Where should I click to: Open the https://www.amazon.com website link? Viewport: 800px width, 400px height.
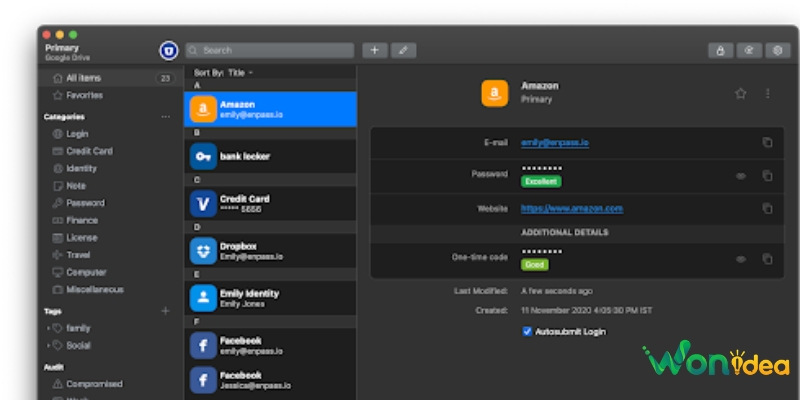click(572, 208)
